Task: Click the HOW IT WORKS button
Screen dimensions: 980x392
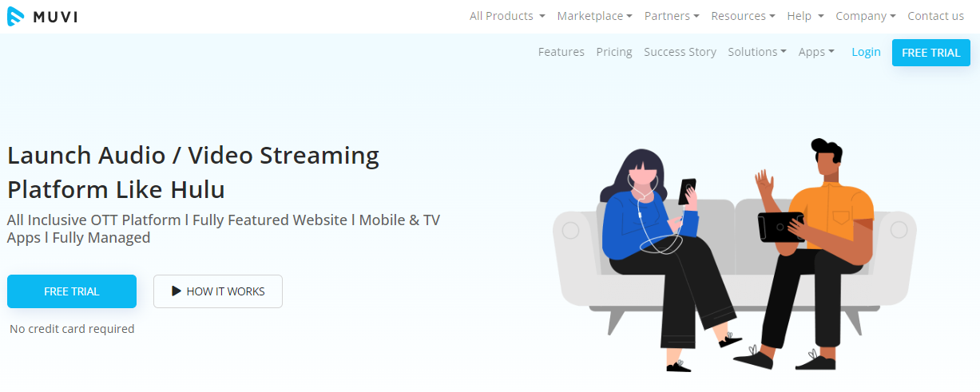Action: pos(218,291)
